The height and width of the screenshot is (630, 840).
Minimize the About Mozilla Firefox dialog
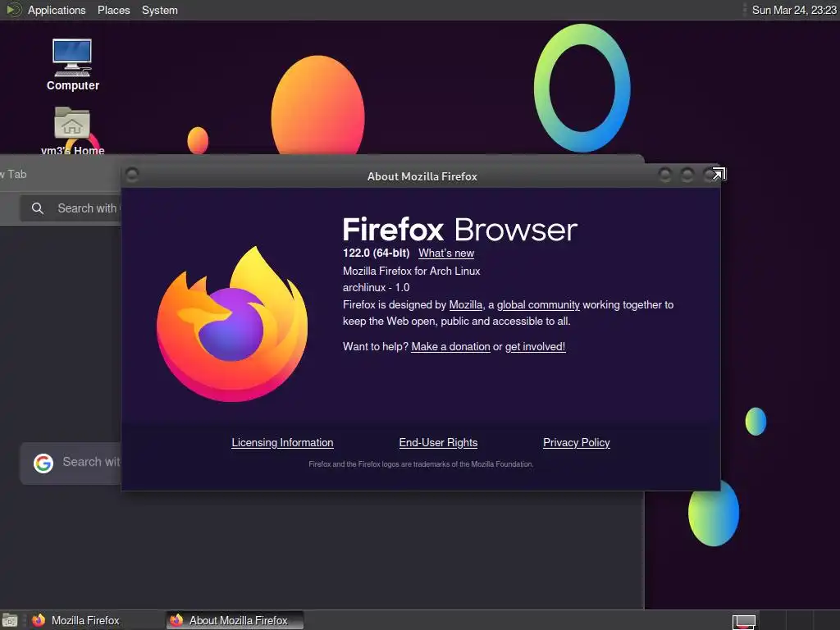click(664, 175)
